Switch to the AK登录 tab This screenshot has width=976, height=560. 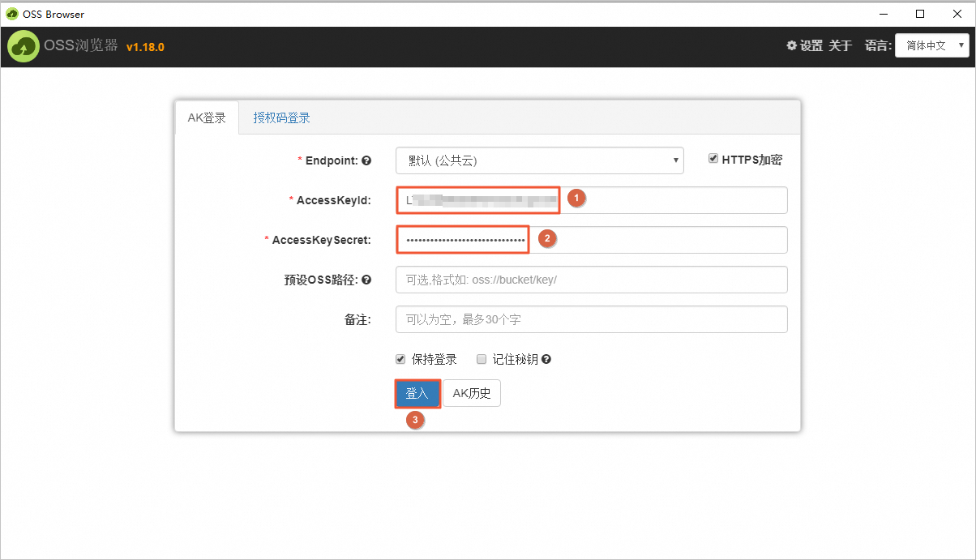207,118
